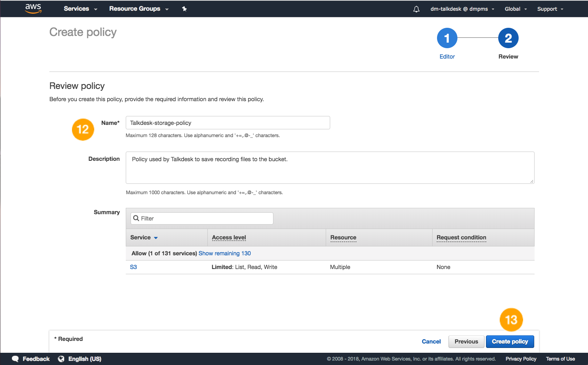Viewport: 588px width, 365px height.
Task: Click the Cancel link
Action: 431,342
